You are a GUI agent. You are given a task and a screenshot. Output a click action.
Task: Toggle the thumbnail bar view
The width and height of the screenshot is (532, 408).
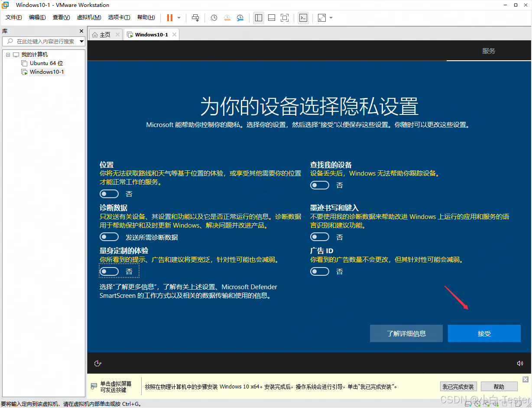pos(272,18)
